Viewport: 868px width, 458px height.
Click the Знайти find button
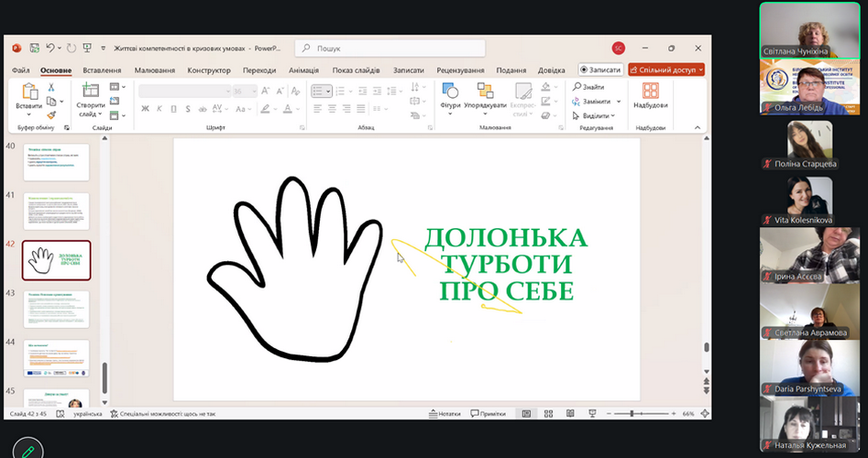tap(588, 86)
